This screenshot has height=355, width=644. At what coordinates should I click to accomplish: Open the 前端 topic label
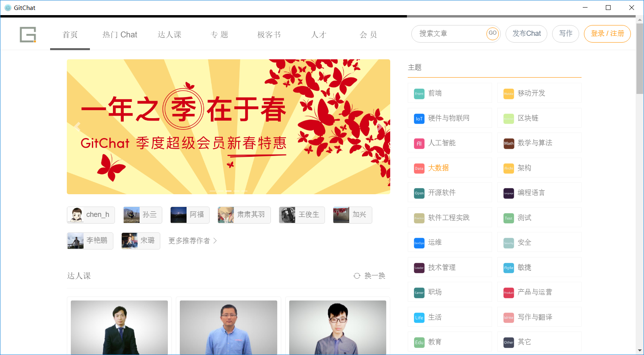tap(435, 93)
